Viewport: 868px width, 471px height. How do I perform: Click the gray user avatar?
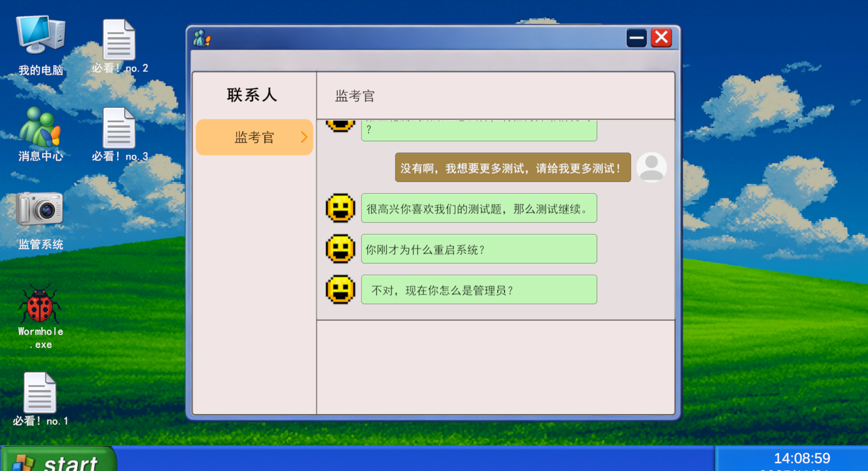tap(651, 167)
